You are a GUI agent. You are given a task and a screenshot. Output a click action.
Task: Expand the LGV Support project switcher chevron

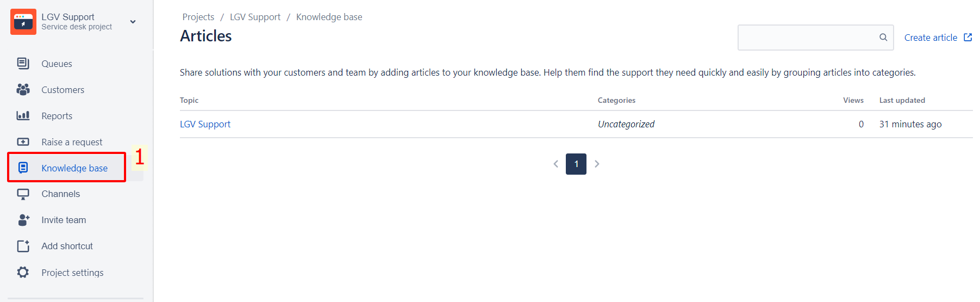click(x=133, y=22)
